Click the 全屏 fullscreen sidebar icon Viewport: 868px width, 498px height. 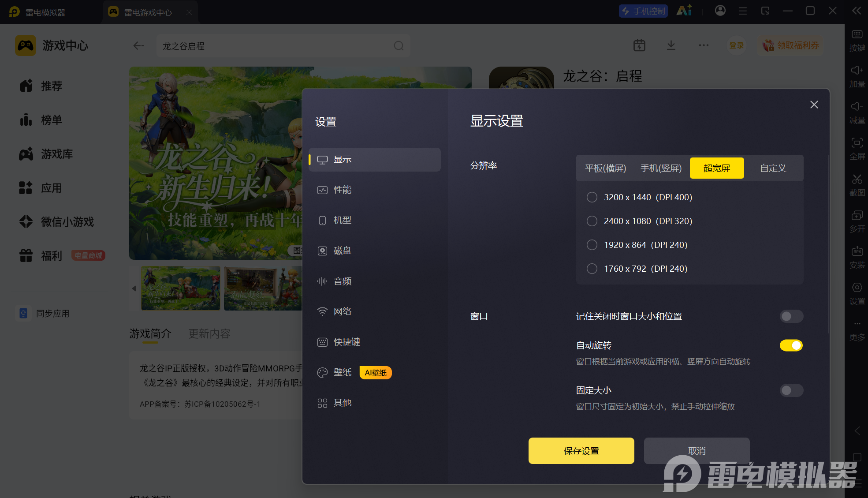pos(857,149)
